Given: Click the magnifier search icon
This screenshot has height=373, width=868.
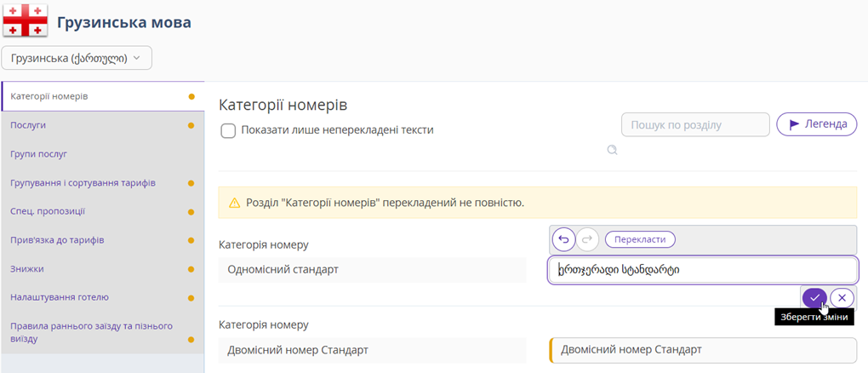Looking at the screenshot, I should (612, 150).
